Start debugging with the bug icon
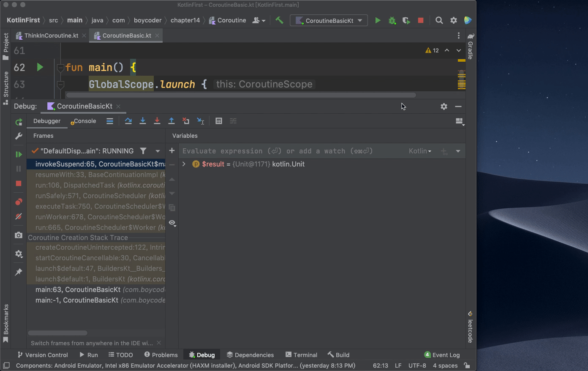The image size is (588, 371). click(392, 20)
